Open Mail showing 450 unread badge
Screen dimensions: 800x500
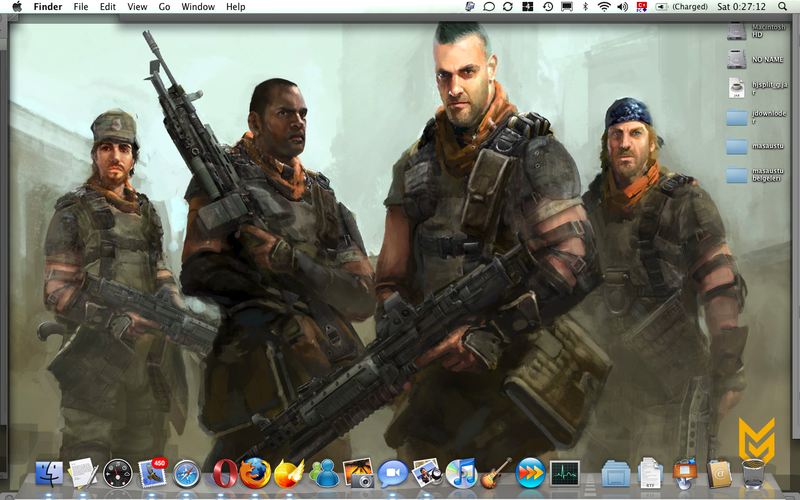(152, 473)
